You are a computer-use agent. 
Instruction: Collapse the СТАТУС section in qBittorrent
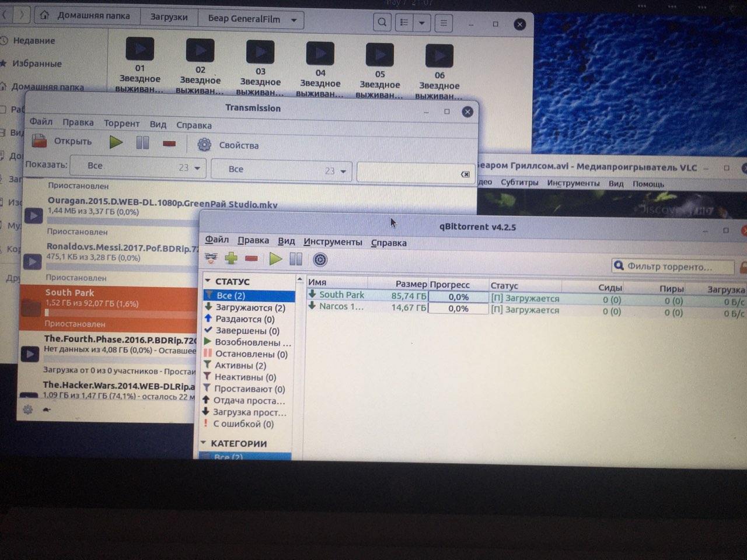click(x=207, y=281)
